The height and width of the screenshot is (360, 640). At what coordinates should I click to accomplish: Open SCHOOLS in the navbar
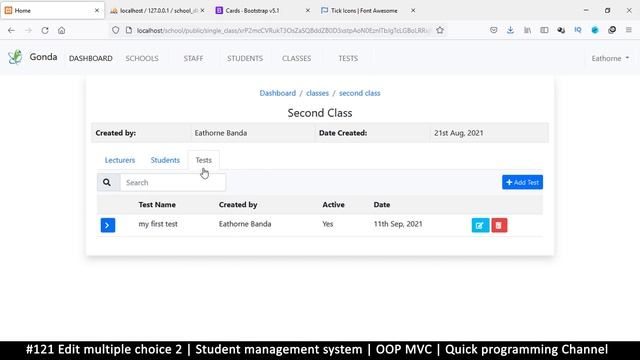click(x=142, y=58)
